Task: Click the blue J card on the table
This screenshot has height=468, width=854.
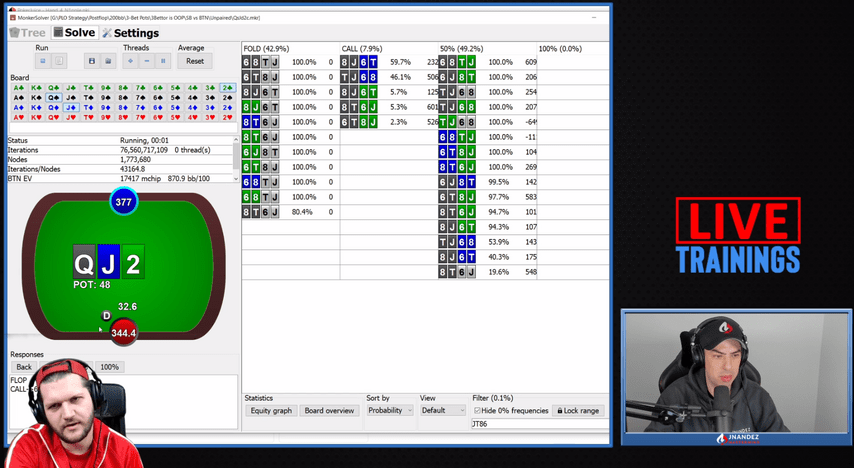Action: [108, 262]
